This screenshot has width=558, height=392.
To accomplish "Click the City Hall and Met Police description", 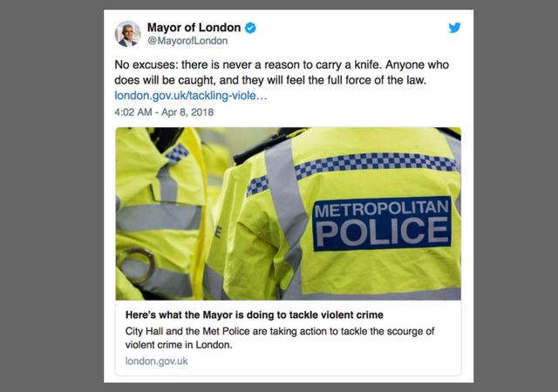I will click(x=280, y=338).
